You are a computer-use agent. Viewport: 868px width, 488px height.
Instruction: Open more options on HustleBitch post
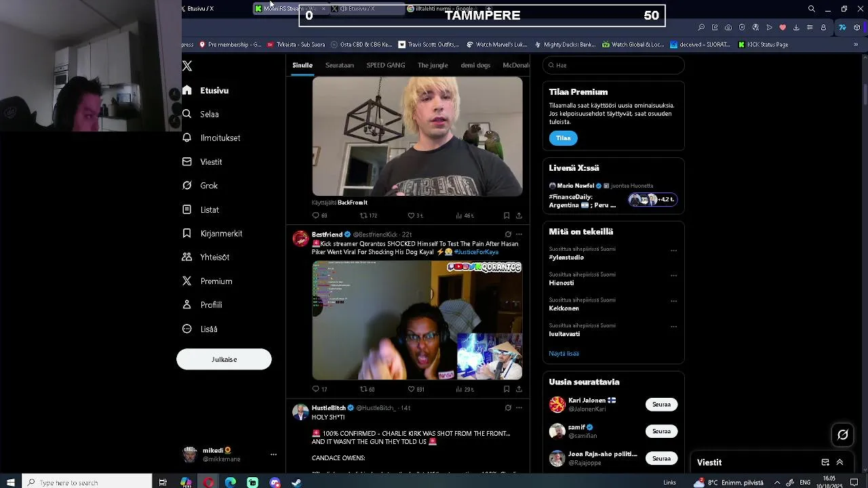(x=519, y=408)
